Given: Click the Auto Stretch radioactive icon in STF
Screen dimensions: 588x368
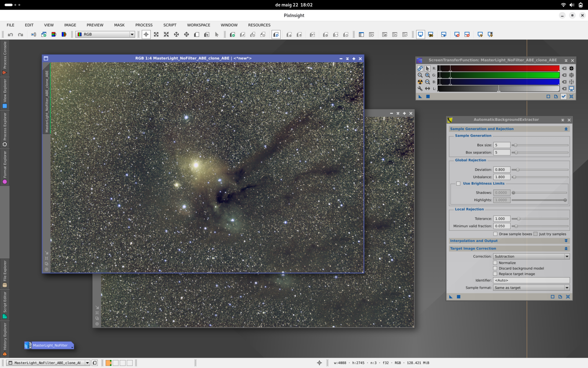Looking at the screenshot, I should pyautogui.click(x=420, y=82).
